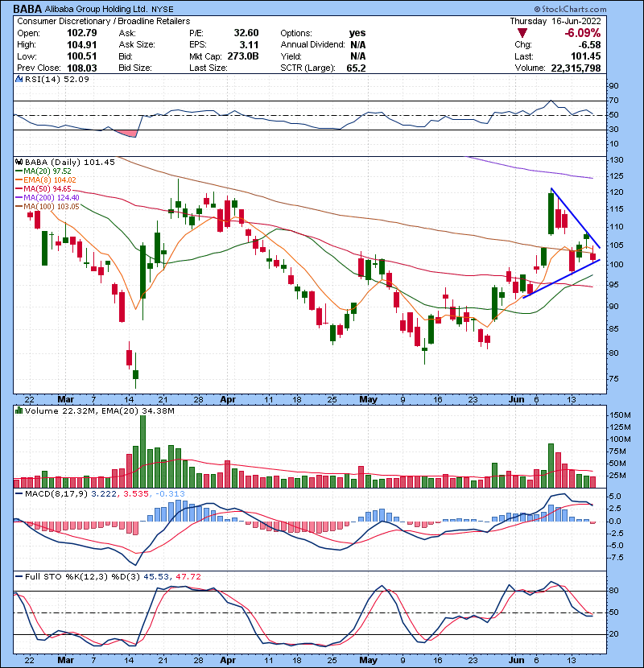Click the 'Volume 22.32M, EMA(20) 34.38M' legend
644x668 pixels.
(x=99, y=410)
